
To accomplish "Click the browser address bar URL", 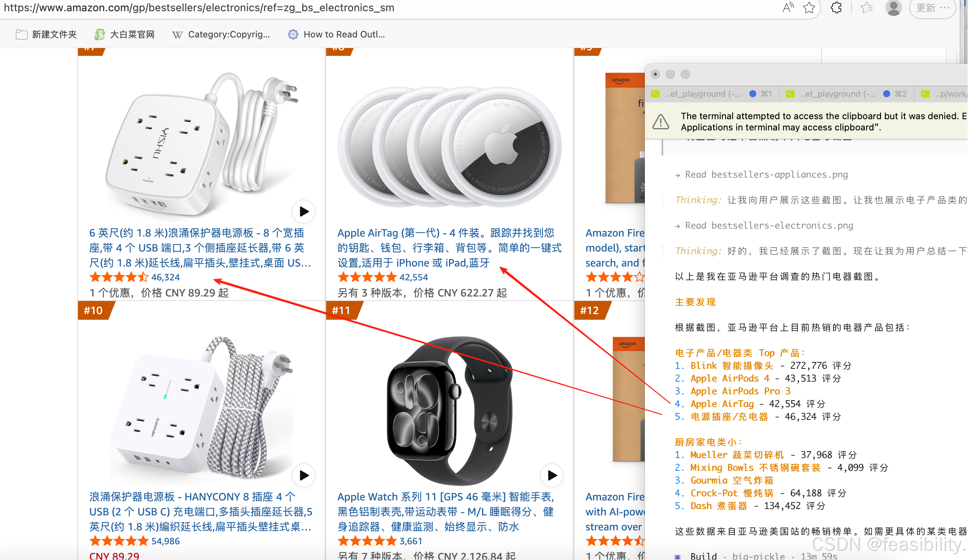I will point(199,7).
